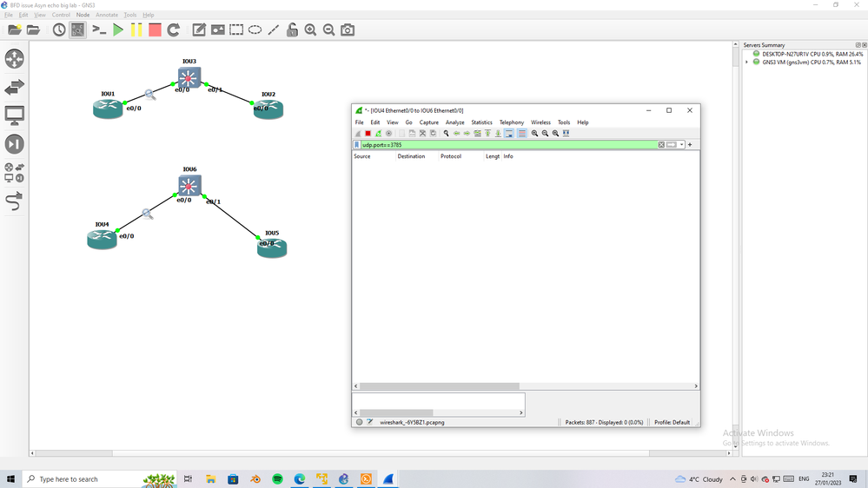This screenshot has height=488, width=868.
Task: Click the udp.port==3785 filter field
Action: [x=508, y=144]
